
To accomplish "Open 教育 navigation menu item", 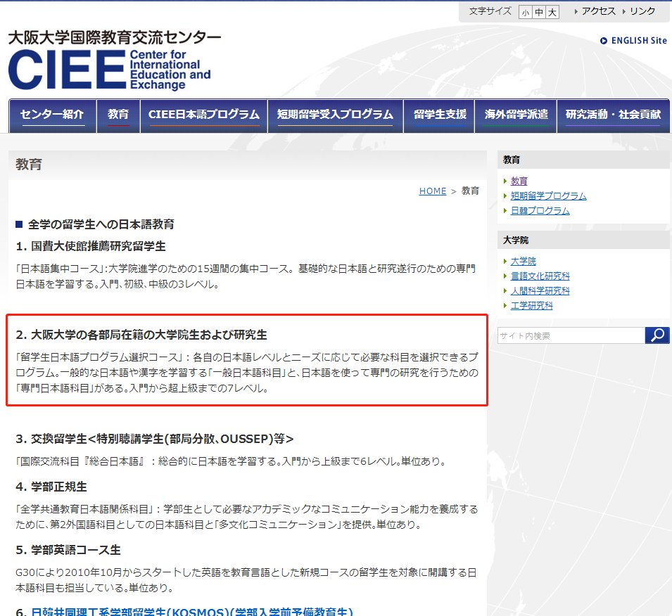I will point(118,115).
